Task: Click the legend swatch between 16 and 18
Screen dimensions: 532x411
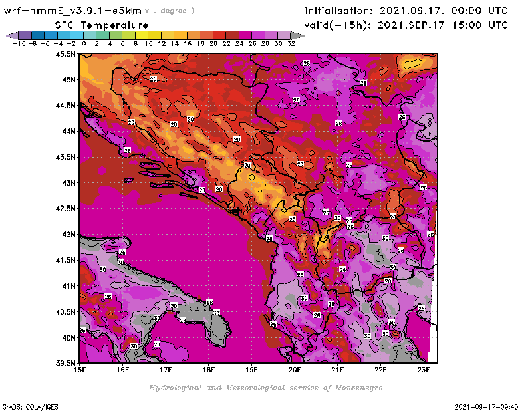Action: click(193, 35)
